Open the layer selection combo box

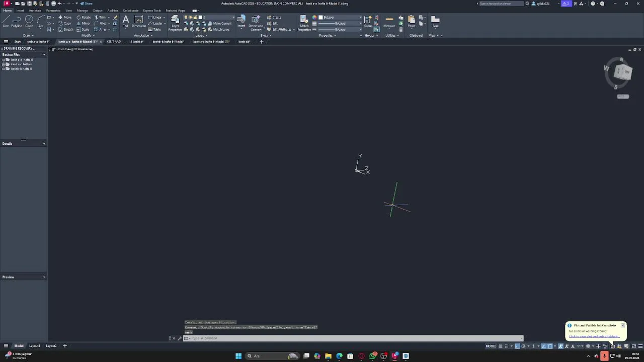point(209,17)
